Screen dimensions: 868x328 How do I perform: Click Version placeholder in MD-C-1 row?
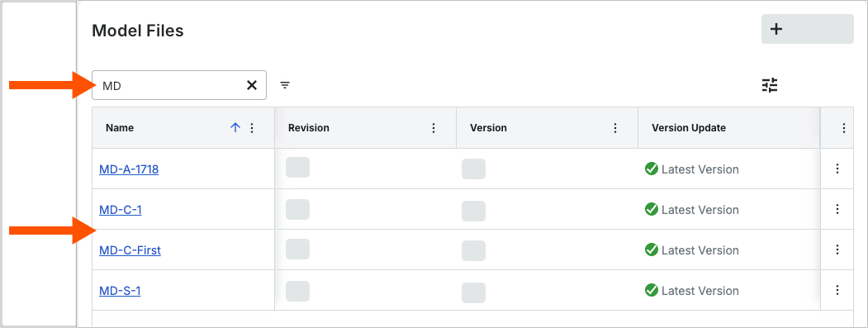click(x=474, y=212)
